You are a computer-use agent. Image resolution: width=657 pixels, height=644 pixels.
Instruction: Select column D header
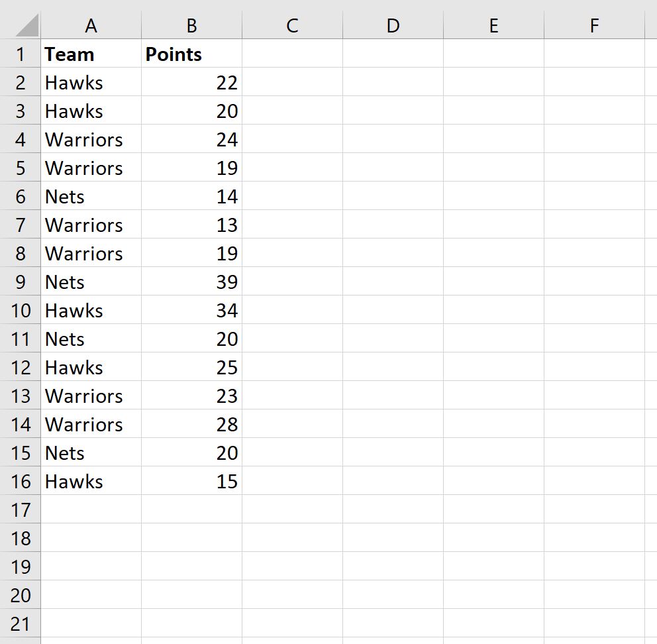(393, 25)
